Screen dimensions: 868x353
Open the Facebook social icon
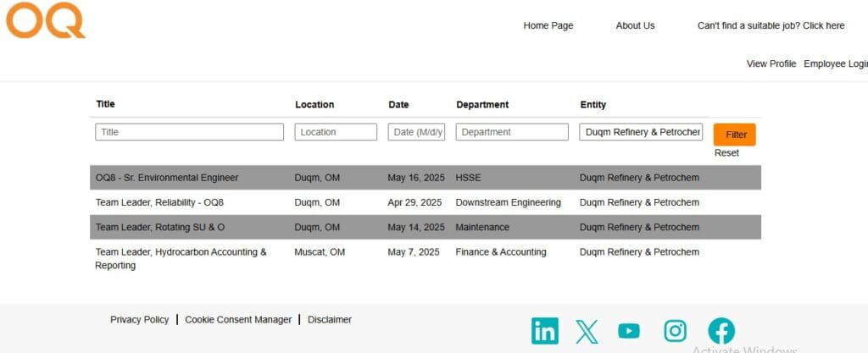pos(721,331)
